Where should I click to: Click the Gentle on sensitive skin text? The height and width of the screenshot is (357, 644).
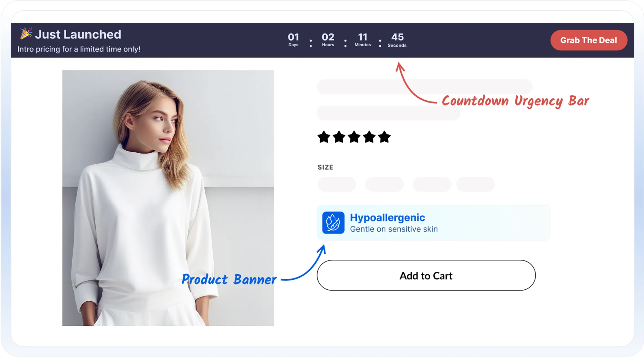[394, 229]
